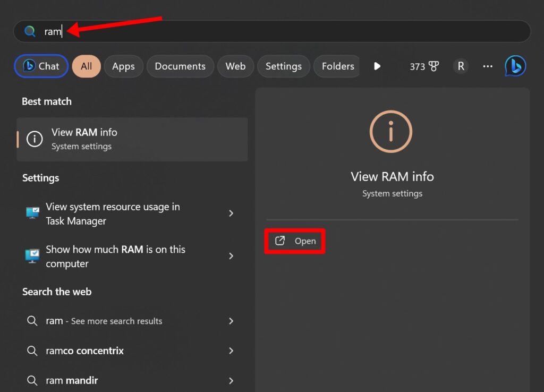Viewport: 544px width, 392px height.
Task: Expand the ram search results chevron
Action: coord(231,321)
